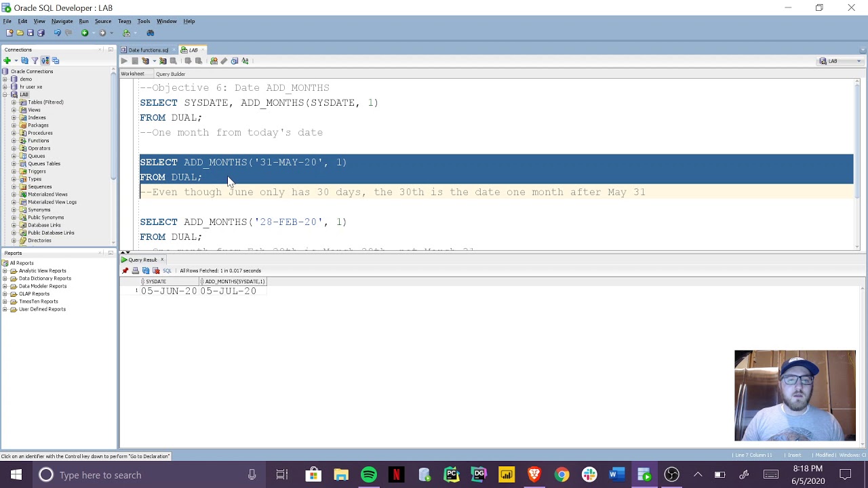868x488 pixels.
Task: Open Spotify from the taskbar
Action: click(369, 475)
